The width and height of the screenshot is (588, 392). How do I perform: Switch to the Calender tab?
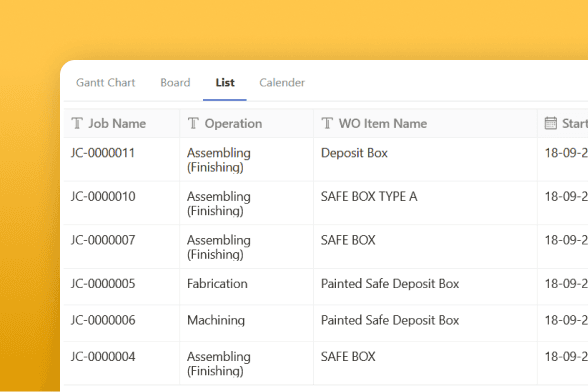pos(282,83)
